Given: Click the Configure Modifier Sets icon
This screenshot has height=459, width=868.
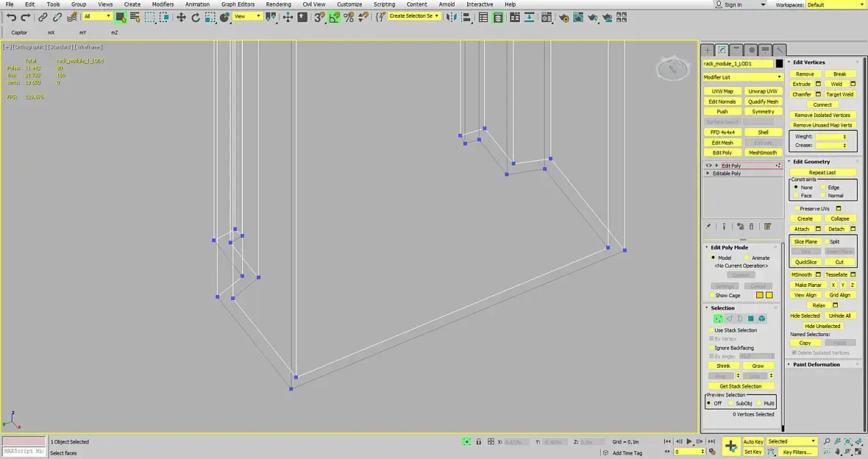Looking at the screenshot, I should pos(768,227).
